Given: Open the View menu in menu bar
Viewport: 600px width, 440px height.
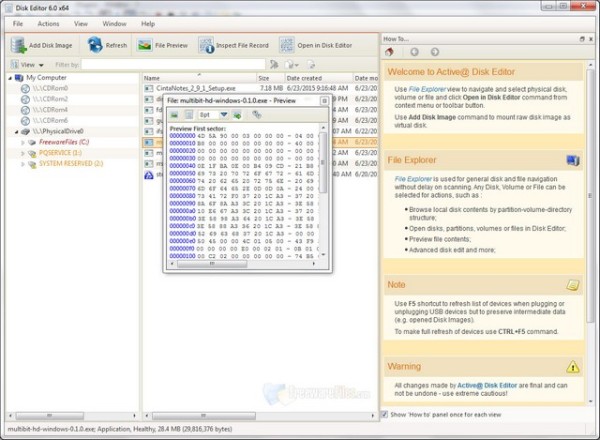Looking at the screenshot, I should click(81, 24).
